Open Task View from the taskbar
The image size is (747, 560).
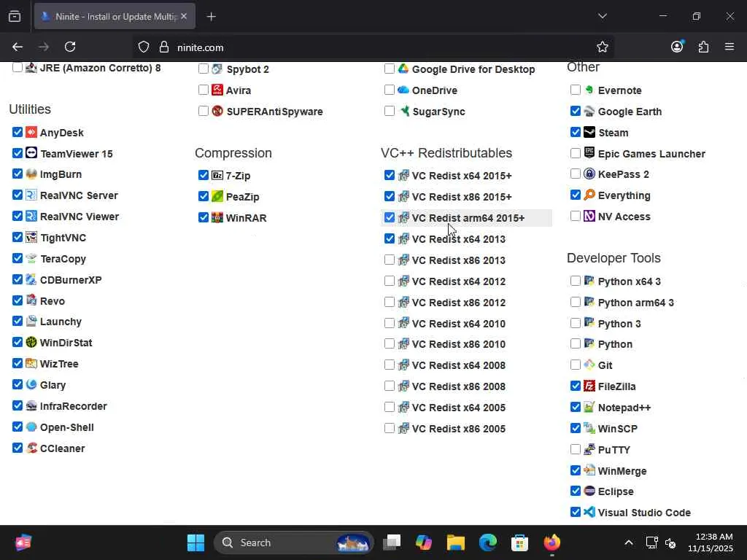[392, 542]
